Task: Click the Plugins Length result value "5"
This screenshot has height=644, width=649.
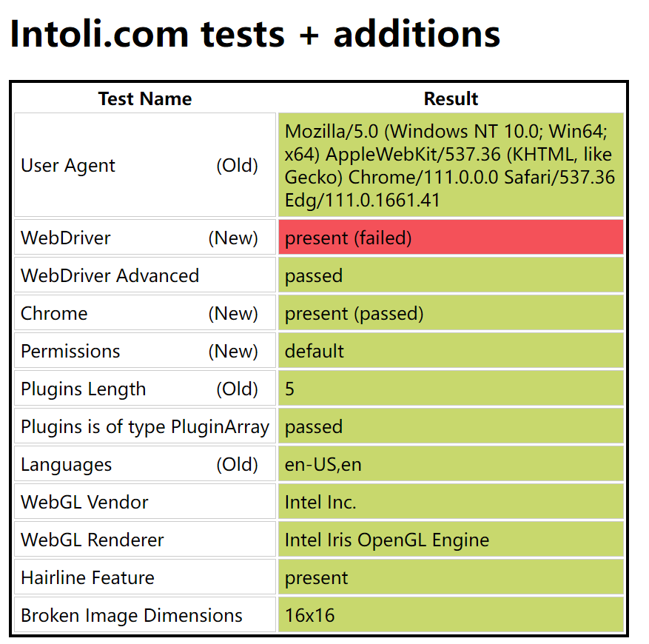Action: 290,389
